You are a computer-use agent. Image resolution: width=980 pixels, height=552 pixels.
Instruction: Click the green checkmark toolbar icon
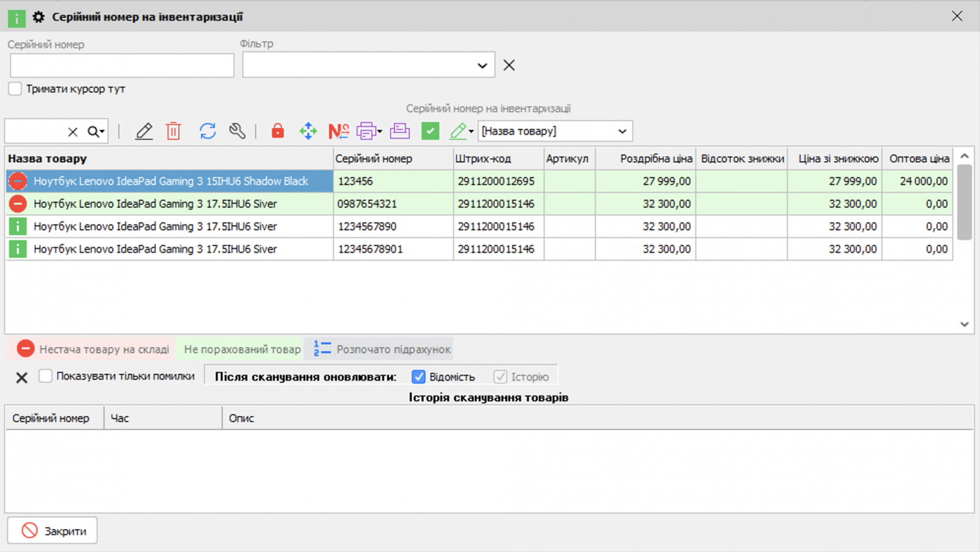point(430,130)
